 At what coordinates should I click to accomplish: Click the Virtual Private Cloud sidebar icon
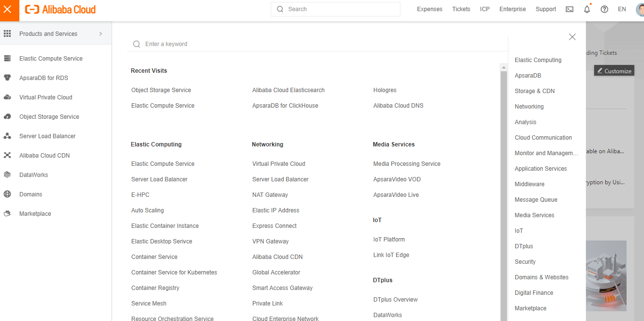click(7, 97)
